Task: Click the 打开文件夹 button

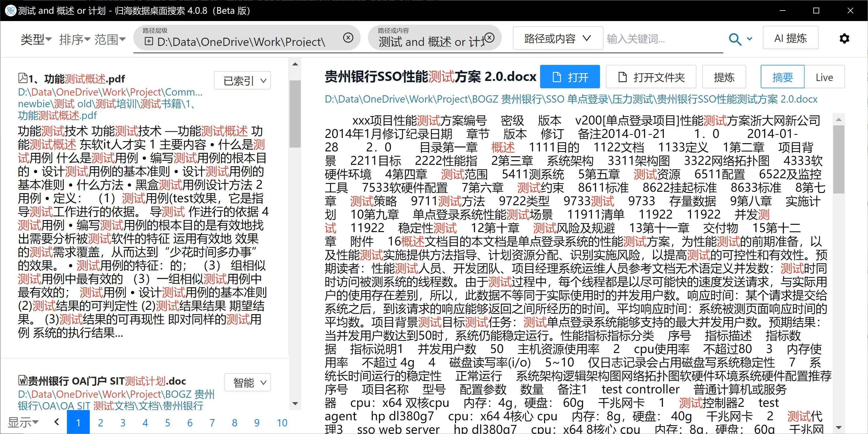Action: point(651,77)
